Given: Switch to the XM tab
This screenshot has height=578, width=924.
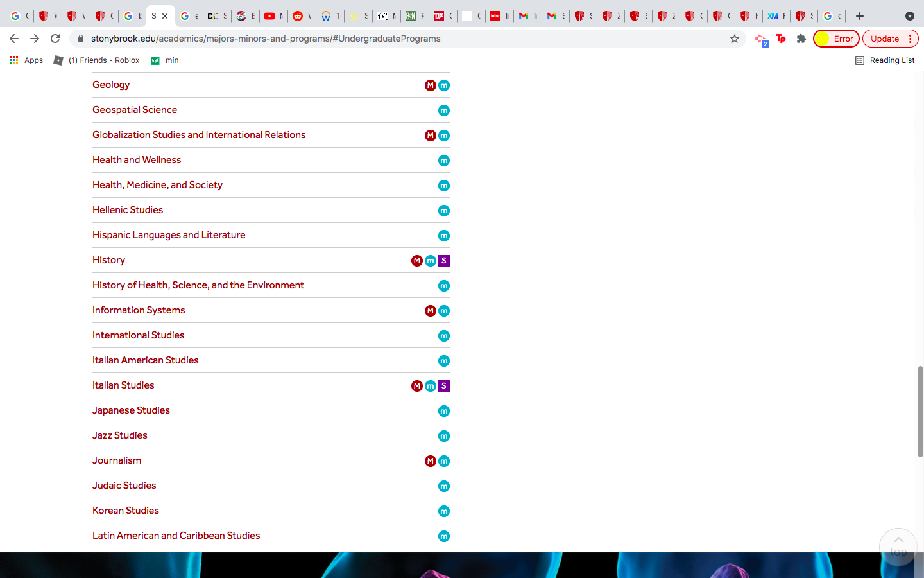Looking at the screenshot, I should 776,16.
